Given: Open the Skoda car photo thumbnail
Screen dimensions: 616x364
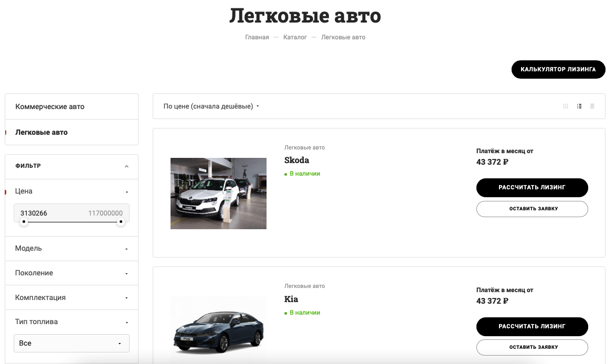Looking at the screenshot, I should (218, 194).
